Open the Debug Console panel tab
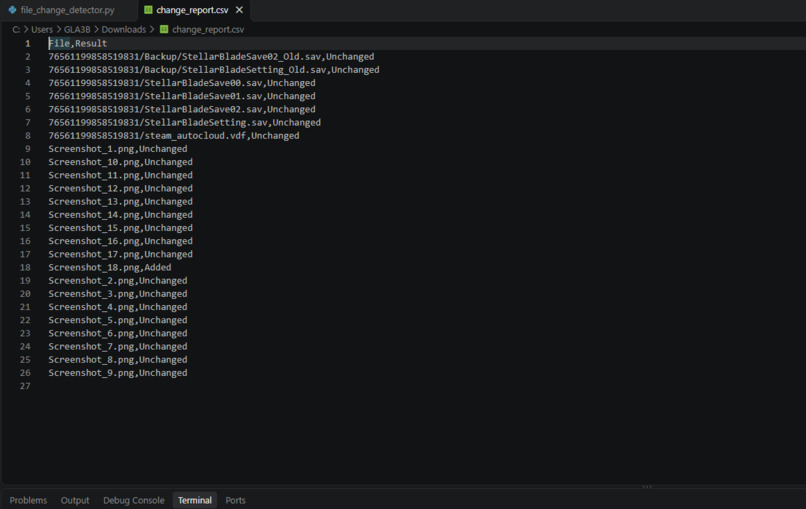The height and width of the screenshot is (509, 806). click(x=134, y=500)
